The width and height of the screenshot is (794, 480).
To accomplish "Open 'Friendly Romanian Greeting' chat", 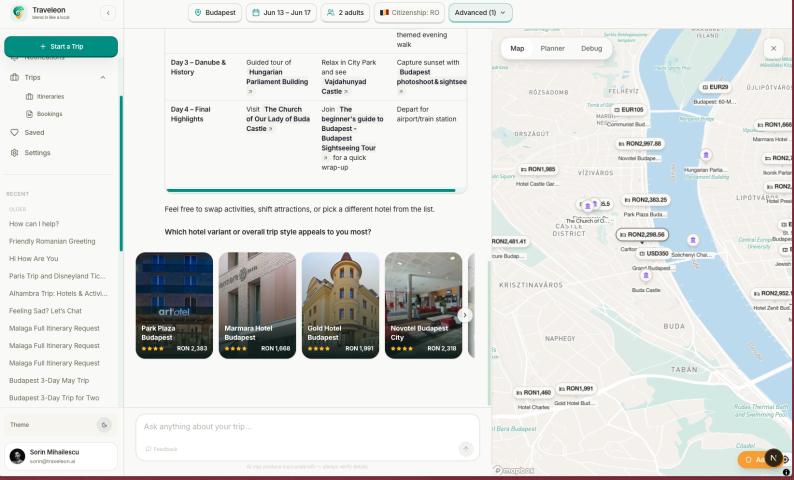I will pos(52,241).
